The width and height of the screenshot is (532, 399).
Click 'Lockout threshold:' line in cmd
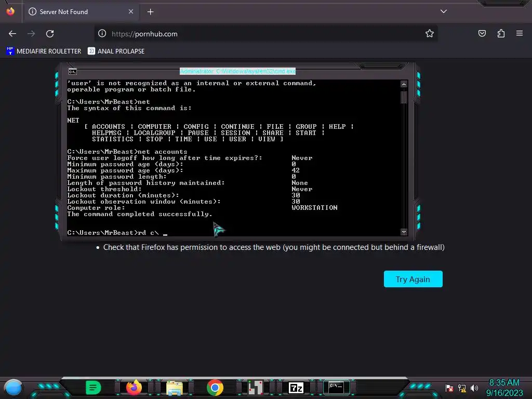pyautogui.click(x=104, y=189)
